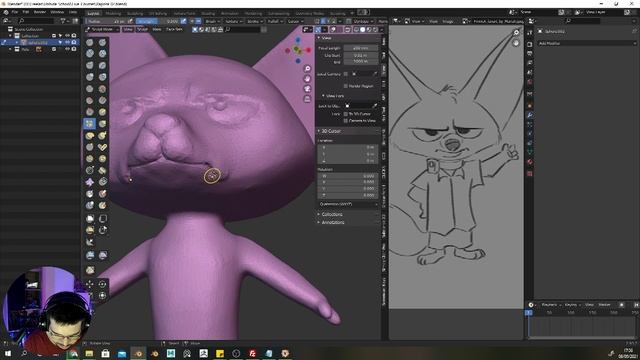Enable Lock Camera to View checkbox
The image size is (640, 360).
click(x=346, y=121)
